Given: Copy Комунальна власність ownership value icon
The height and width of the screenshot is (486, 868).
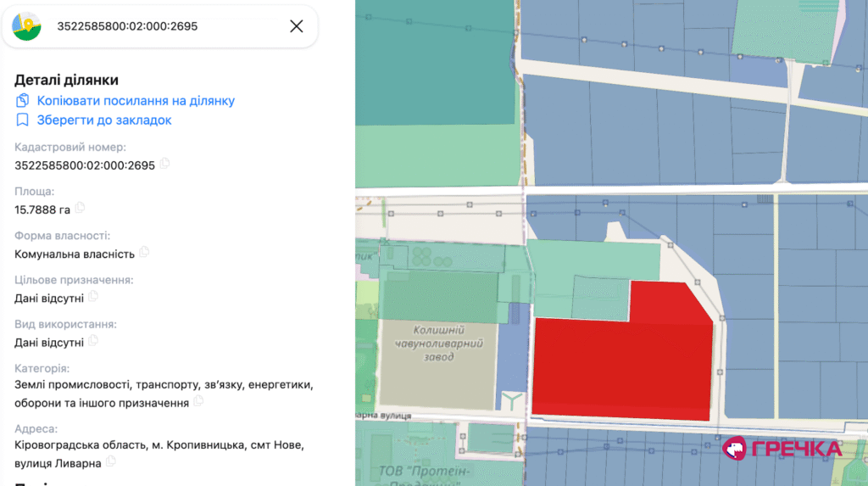Looking at the screenshot, I should tap(144, 252).
